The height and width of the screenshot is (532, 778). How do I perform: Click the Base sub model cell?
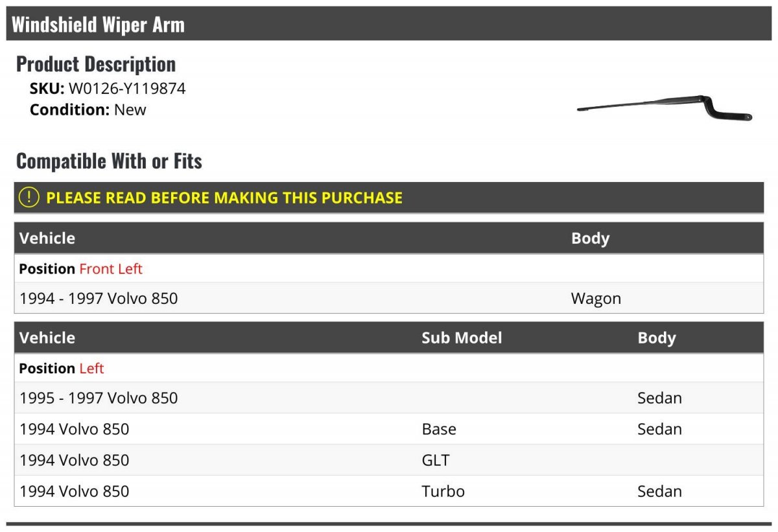coord(439,429)
